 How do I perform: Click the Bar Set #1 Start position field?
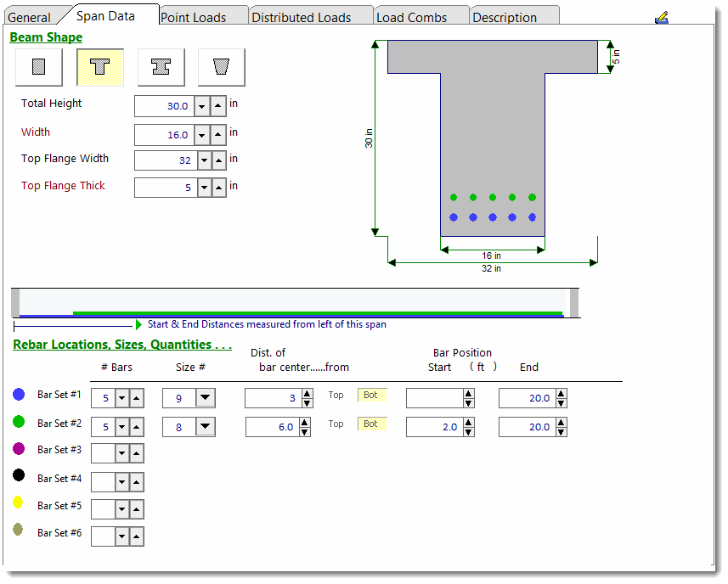(x=433, y=398)
